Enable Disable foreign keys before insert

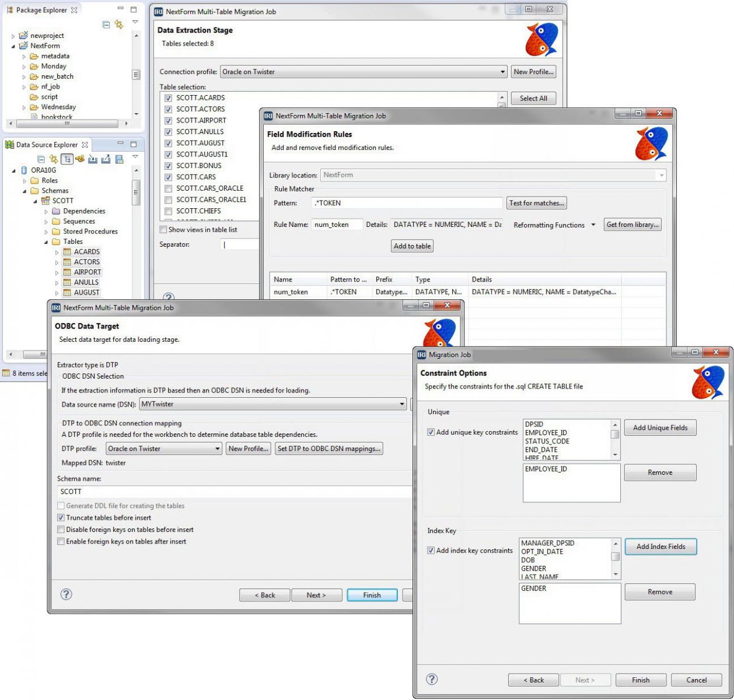point(61,530)
